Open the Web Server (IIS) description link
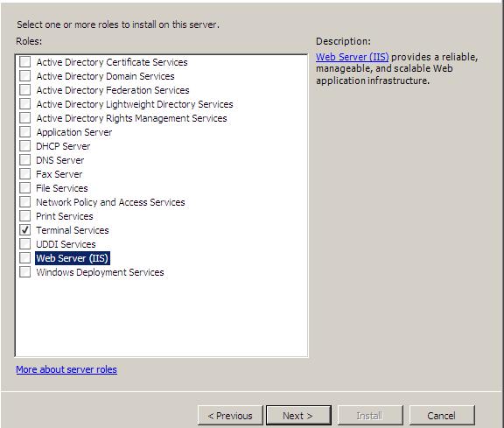 click(352, 57)
